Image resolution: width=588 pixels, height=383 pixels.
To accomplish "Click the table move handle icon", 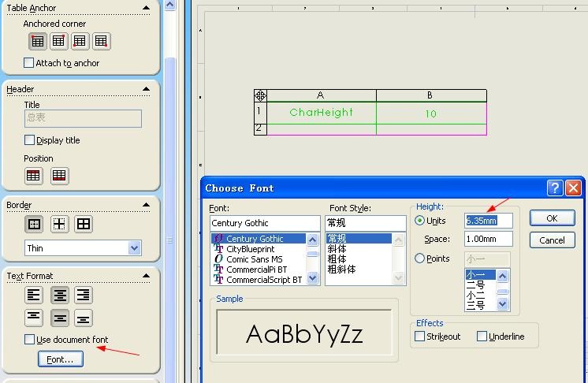I will tap(260, 95).
